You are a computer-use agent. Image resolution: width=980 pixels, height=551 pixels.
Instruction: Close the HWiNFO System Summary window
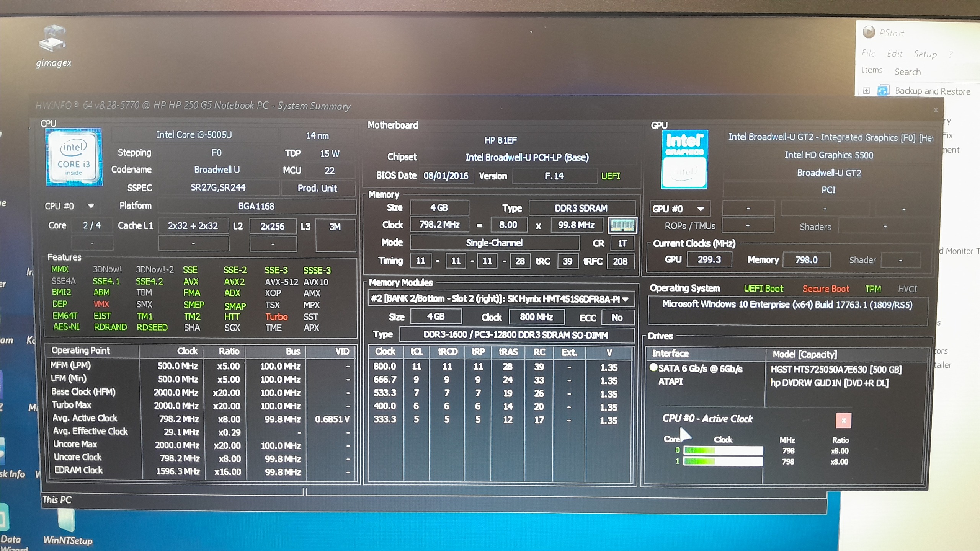[x=936, y=110]
